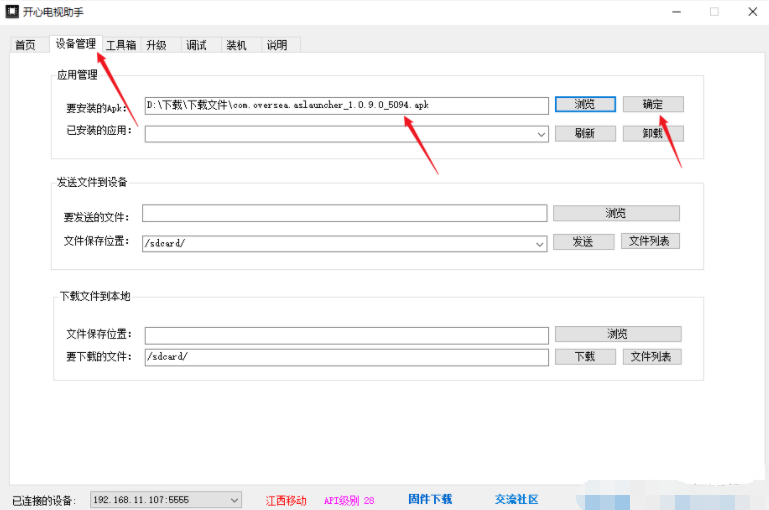Click the 要发送的文件 input field
The width and height of the screenshot is (769, 510).
[x=344, y=213]
